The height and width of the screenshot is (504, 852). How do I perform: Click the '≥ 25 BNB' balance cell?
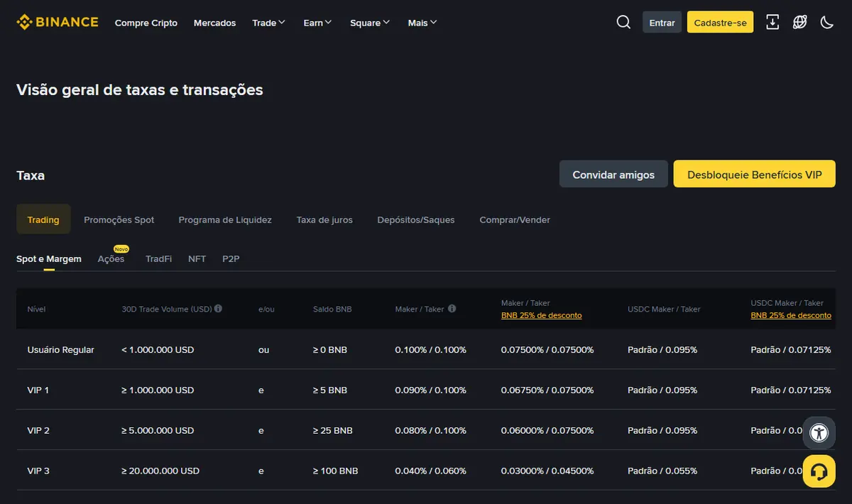click(333, 430)
